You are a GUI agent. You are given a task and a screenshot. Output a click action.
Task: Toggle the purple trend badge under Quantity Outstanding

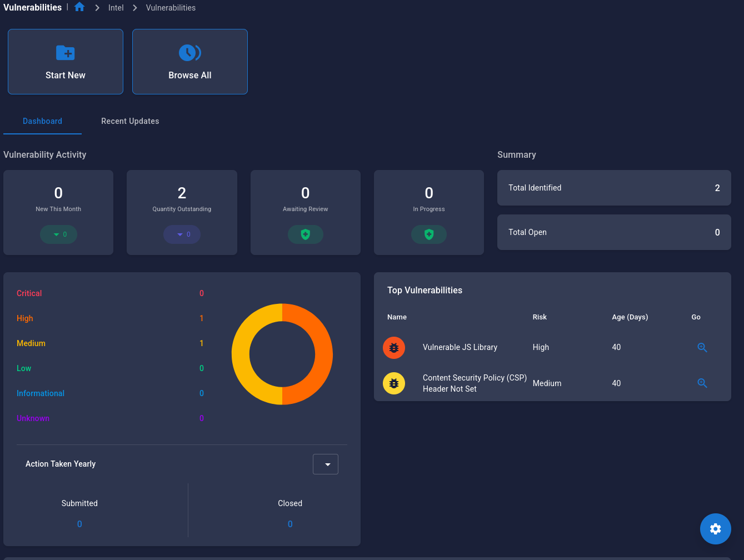pos(182,234)
